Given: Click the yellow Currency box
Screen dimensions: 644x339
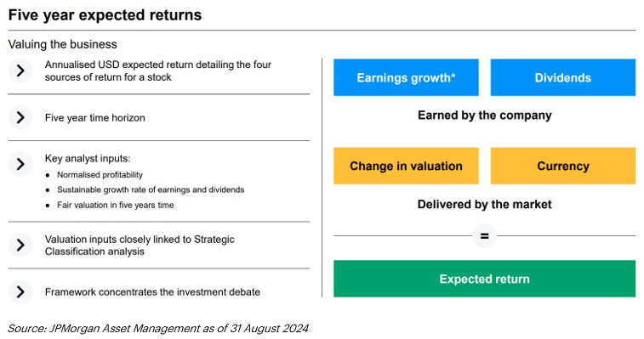Looking at the screenshot, I should point(562,166).
